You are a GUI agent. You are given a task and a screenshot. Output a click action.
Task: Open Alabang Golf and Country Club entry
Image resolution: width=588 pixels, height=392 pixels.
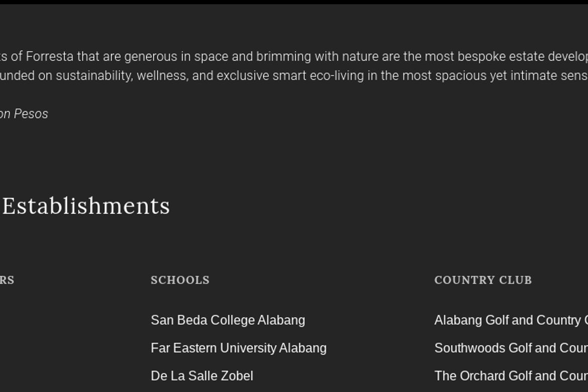[x=511, y=320]
